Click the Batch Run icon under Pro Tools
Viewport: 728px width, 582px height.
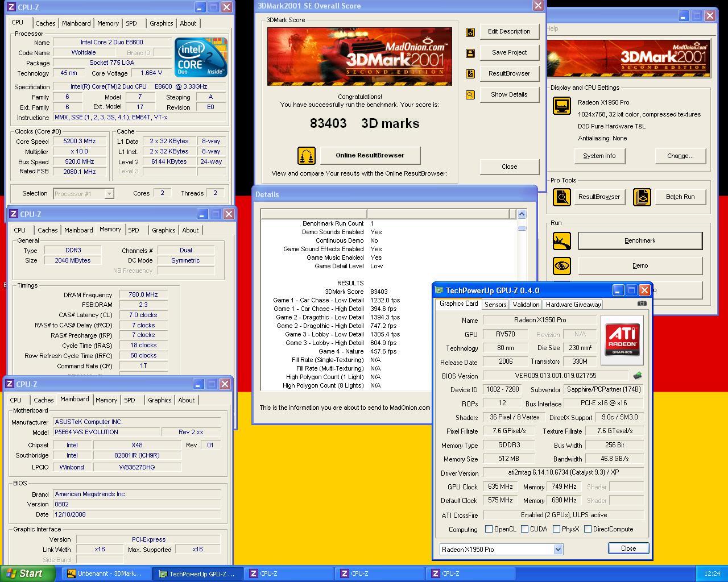[x=642, y=197]
